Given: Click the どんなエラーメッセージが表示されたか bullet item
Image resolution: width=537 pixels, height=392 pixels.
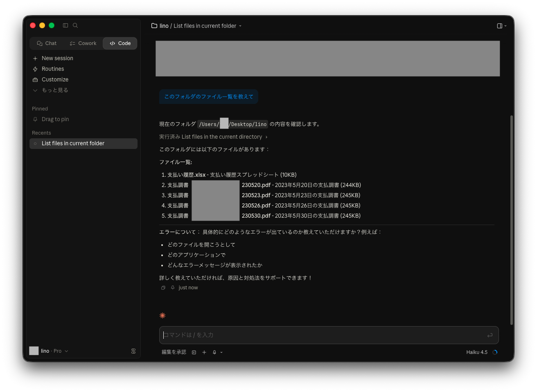Looking at the screenshot, I should (215, 265).
